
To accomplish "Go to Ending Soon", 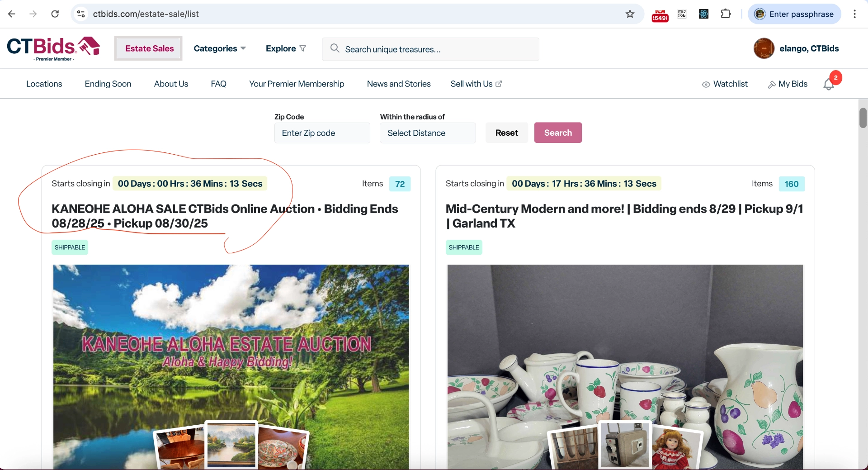I will [x=108, y=84].
